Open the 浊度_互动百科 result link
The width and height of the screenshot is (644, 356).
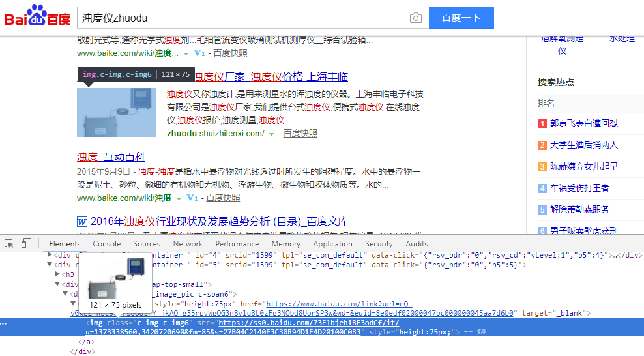click(x=111, y=156)
